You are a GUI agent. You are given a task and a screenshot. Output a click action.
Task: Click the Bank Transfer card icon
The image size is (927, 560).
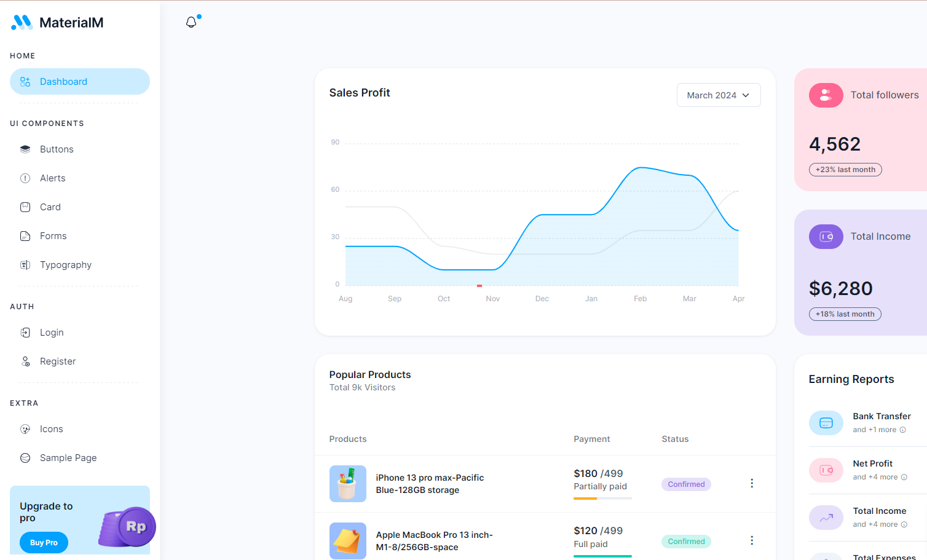[x=826, y=423]
